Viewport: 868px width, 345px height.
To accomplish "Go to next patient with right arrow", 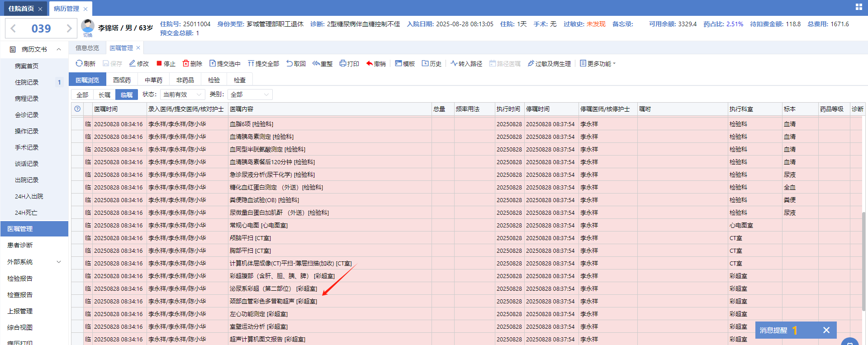I will (69, 28).
